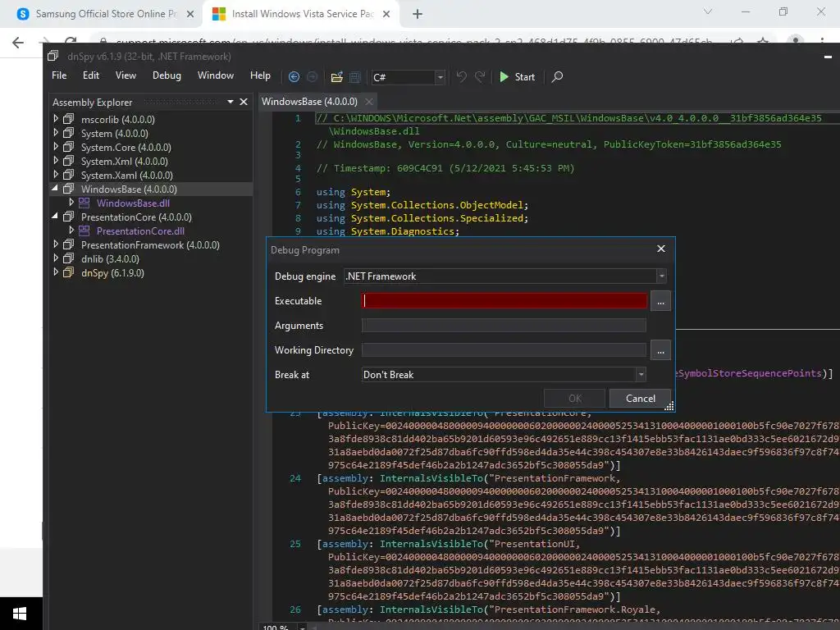Click the Redo icon in dnSpy toolbar
Viewport: 840px width, 630px height.
click(479, 76)
